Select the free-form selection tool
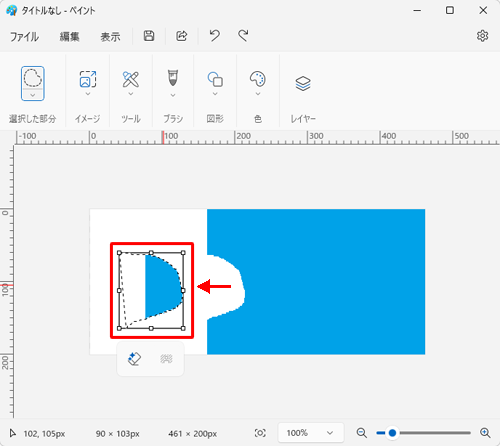500x446 pixels. (x=33, y=77)
